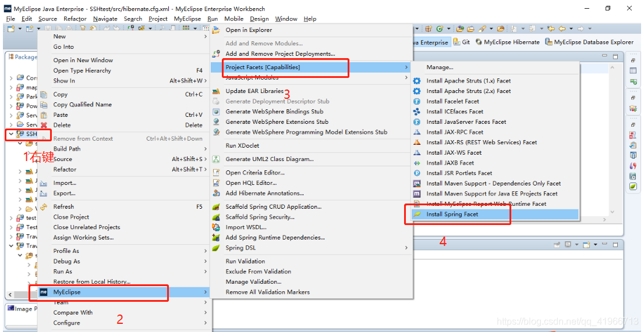
Task: Click Install Apache Struts (2.x) gear icon
Action: click(x=417, y=91)
